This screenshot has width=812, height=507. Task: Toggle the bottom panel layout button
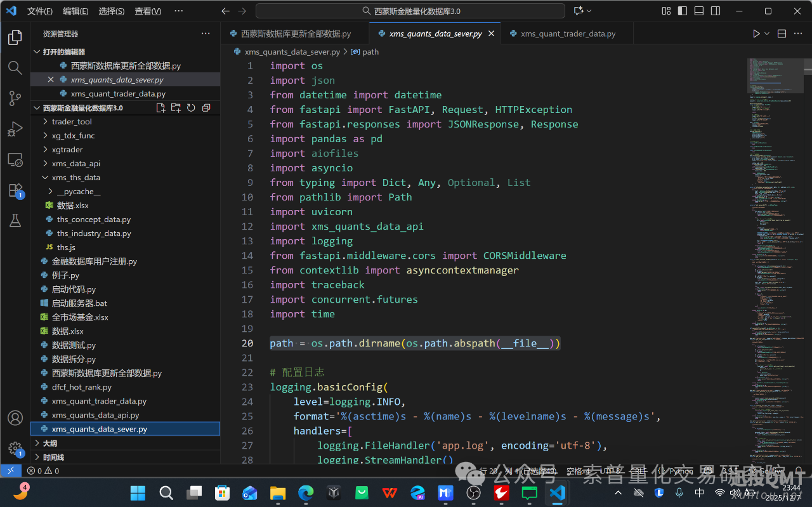(x=699, y=11)
